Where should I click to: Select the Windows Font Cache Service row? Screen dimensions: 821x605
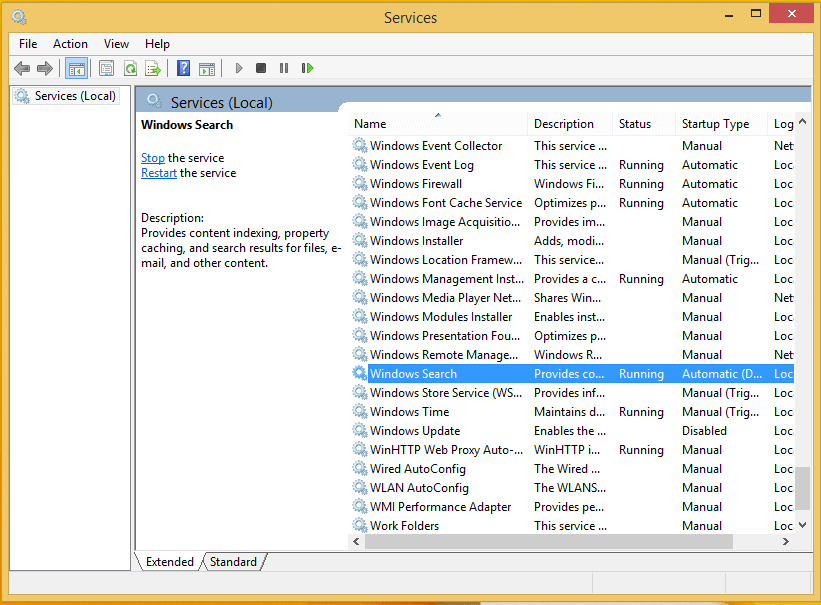[x=572, y=203]
